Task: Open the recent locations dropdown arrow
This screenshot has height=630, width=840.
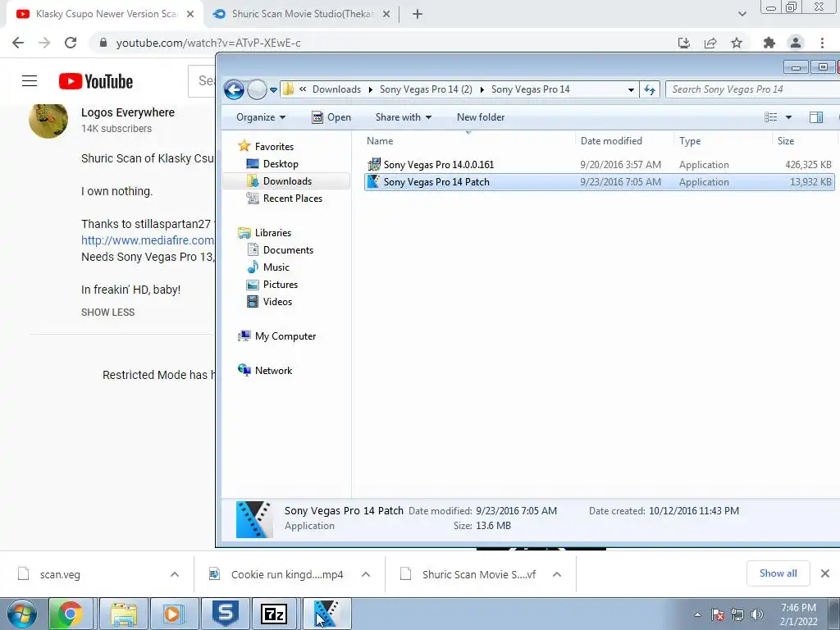Action: point(273,90)
